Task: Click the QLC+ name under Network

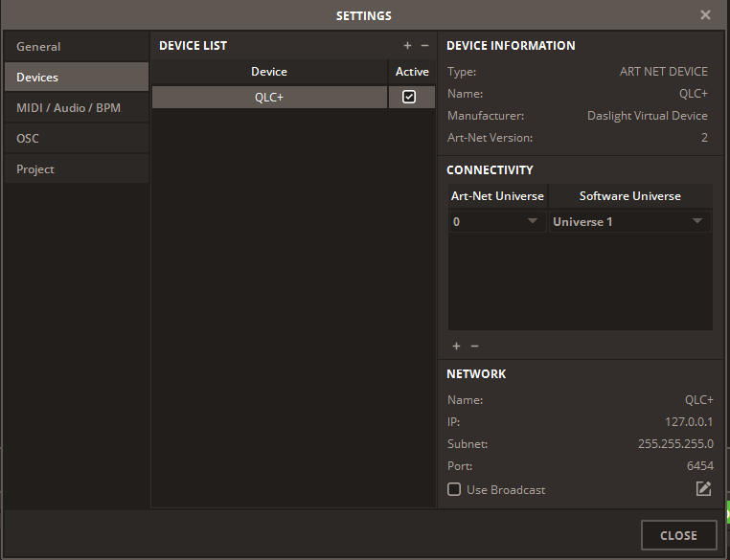Action: (x=698, y=400)
